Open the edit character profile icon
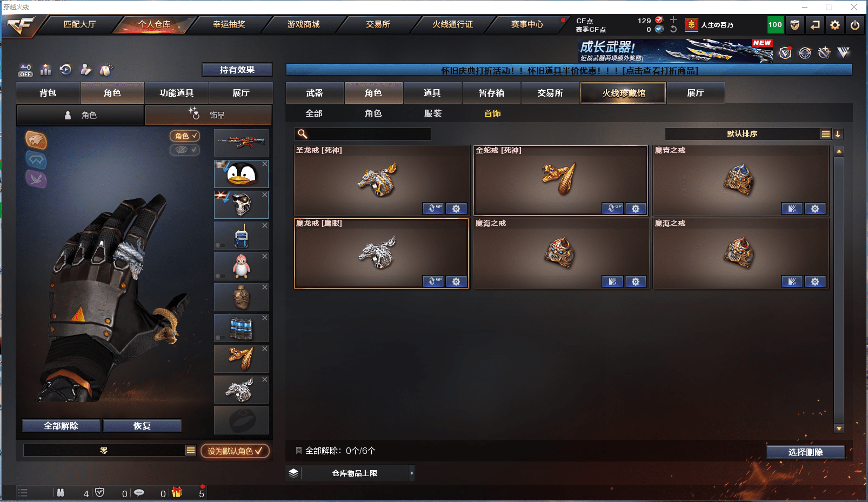The height and width of the screenshot is (502, 868). pyautogui.click(x=86, y=70)
